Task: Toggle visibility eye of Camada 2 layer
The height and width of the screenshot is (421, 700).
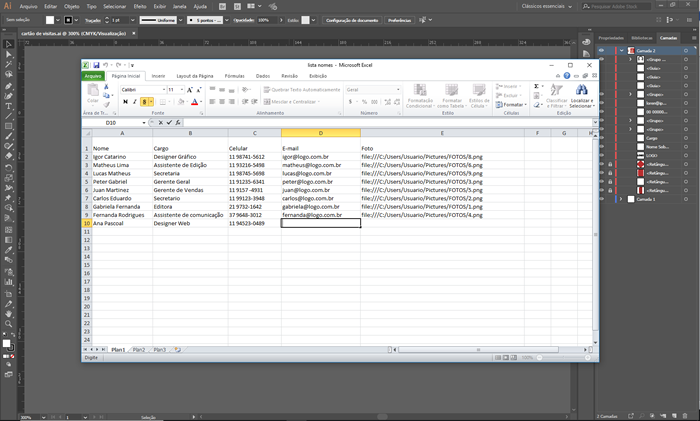Action: point(601,50)
